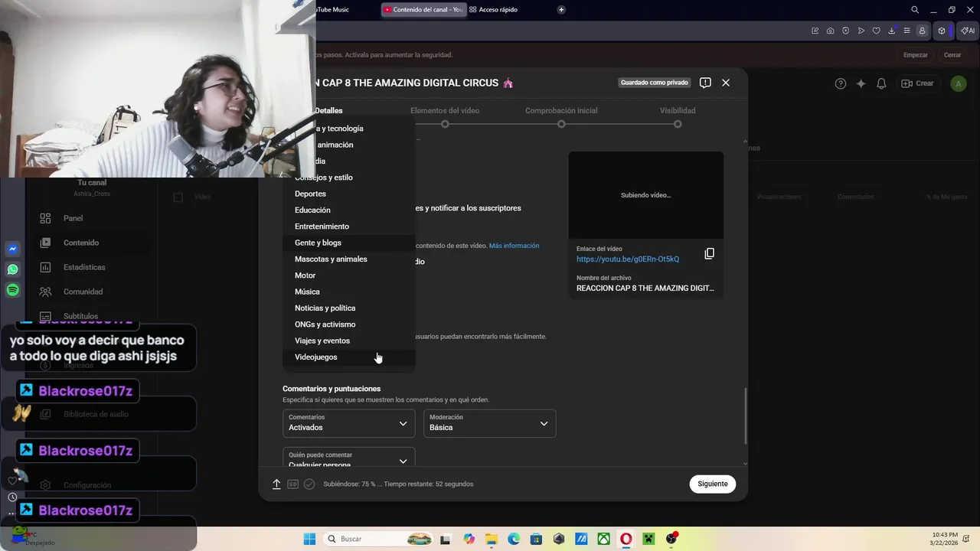This screenshot has height=551, width=980.
Task: Click the checks complete checkmark icon
Action: pos(309,484)
